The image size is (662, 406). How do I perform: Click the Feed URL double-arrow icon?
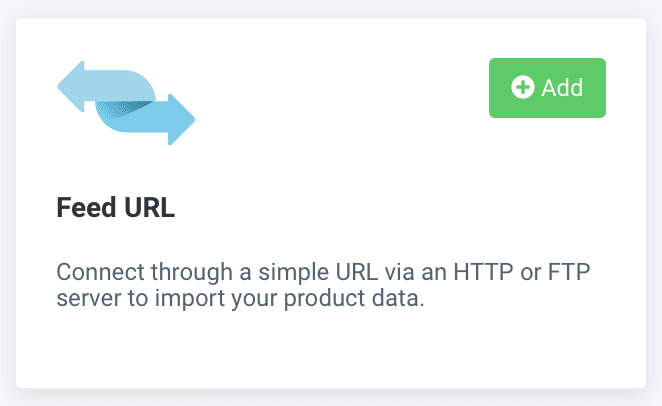pyautogui.click(x=126, y=104)
